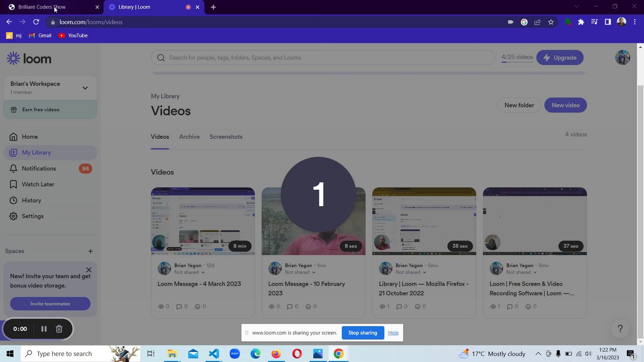Open the Chrome three-dot menu
644x362 pixels.
[x=635, y=22]
